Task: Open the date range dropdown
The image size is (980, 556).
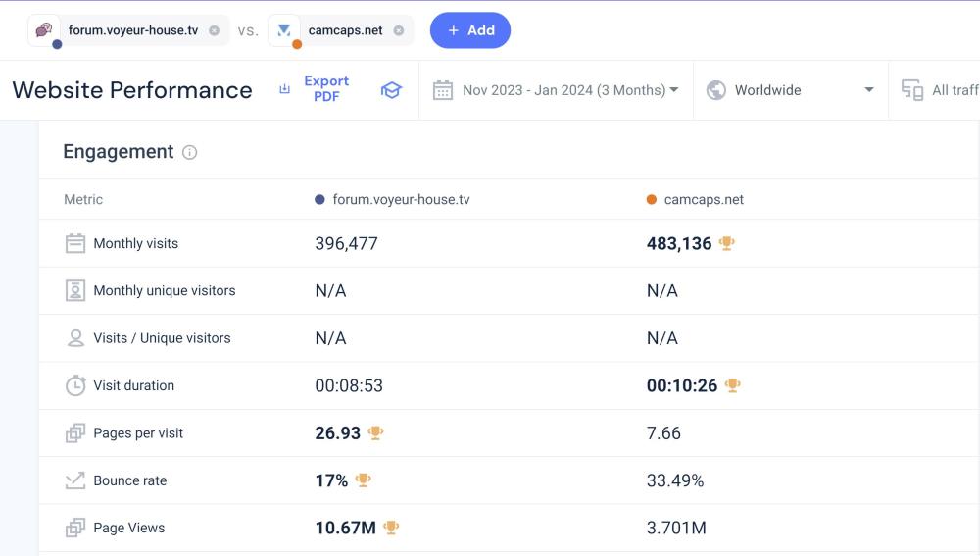Action: [x=569, y=90]
